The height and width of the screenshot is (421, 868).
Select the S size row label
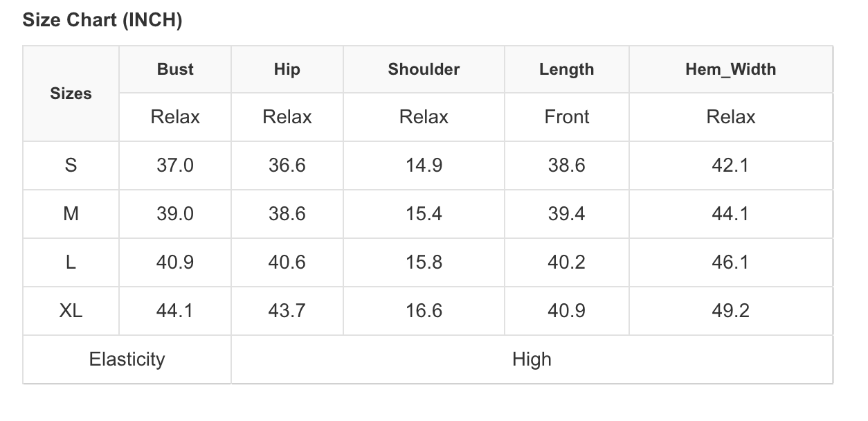pos(71,165)
